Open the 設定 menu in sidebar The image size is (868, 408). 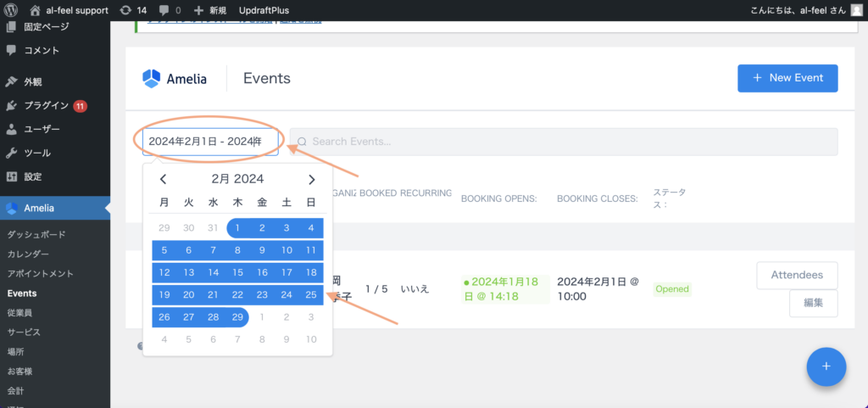click(x=33, y=176)
